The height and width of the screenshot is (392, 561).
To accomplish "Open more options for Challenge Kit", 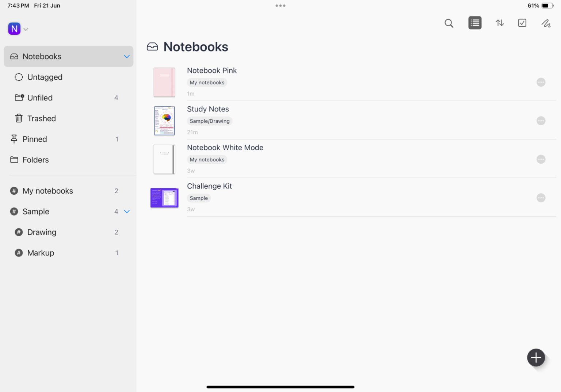I will click(541, 198).
